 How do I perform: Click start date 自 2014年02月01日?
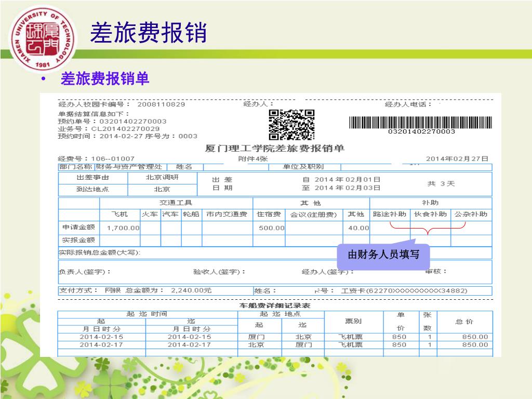click(341, 179)
